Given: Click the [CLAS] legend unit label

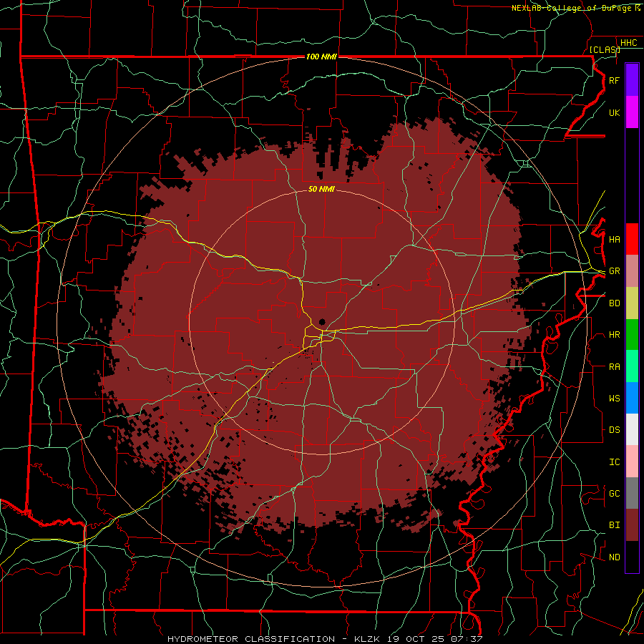Looking at the screenshot, I should click(605, 49).
